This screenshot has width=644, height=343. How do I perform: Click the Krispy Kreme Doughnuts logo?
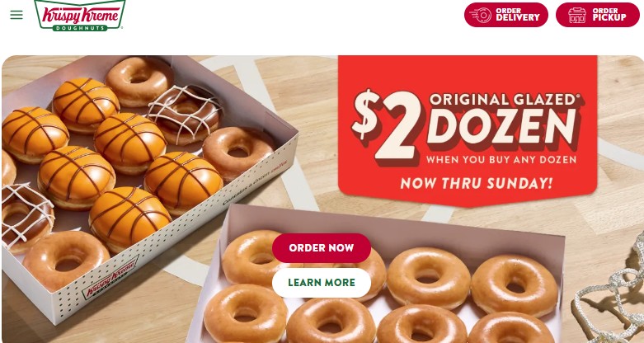click(x=80, y=15)
